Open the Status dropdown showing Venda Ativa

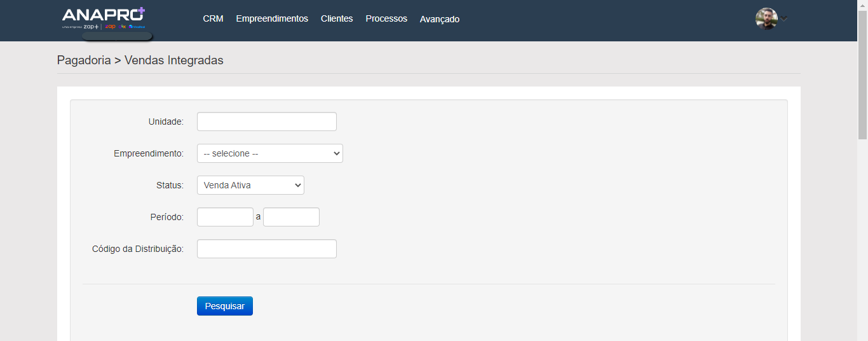250,185
